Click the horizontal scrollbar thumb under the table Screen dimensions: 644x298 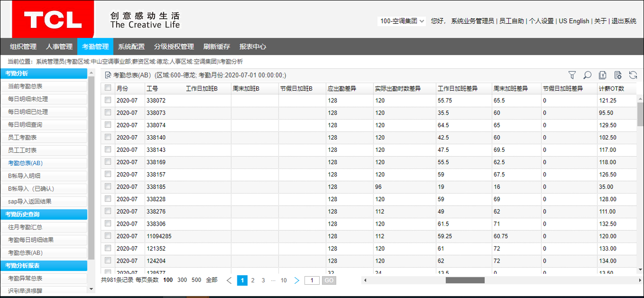tap(465, 280)
